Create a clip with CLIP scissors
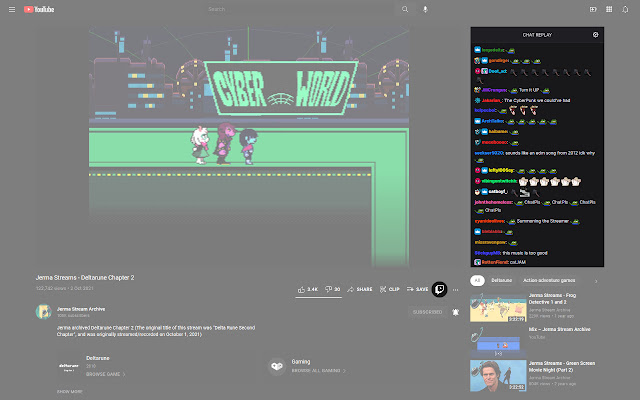 tap(389, 289)
